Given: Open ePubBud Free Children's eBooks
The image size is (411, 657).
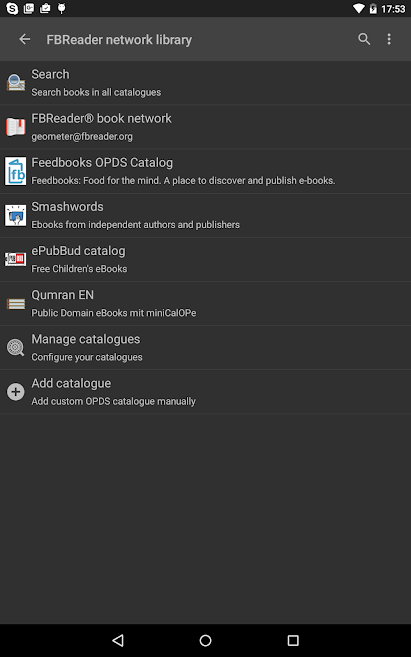Looking at the screenshot, I should tap(205, 259).
